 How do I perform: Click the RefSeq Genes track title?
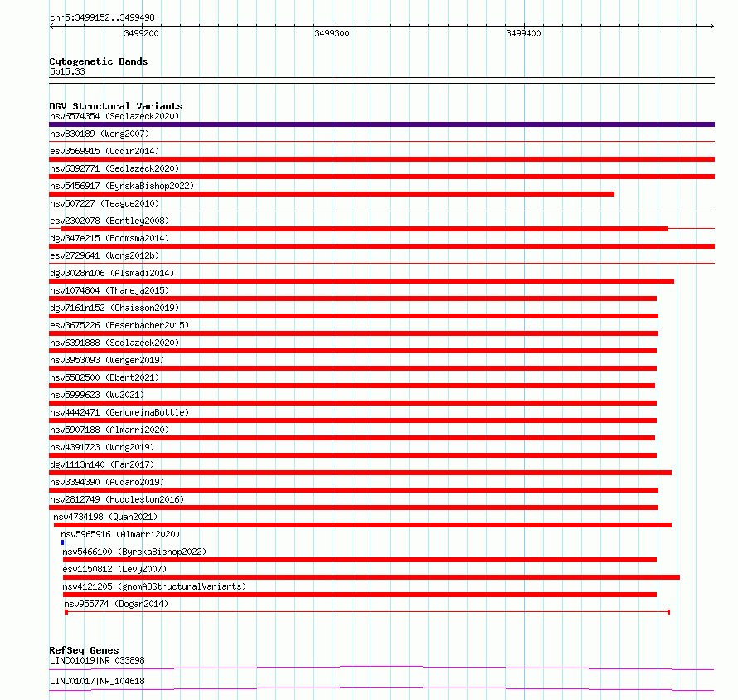[x=84, y=650]
